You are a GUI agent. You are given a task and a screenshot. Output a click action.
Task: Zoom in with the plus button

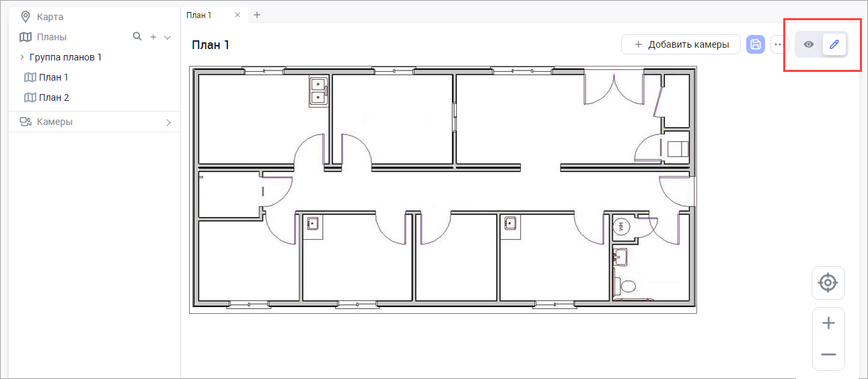(828, 323)
